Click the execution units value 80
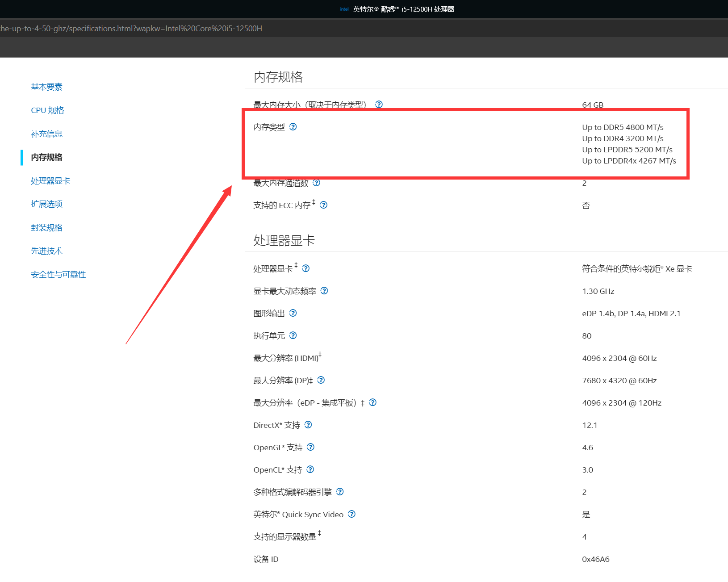728x582 pixels. [x=587, y=336]
